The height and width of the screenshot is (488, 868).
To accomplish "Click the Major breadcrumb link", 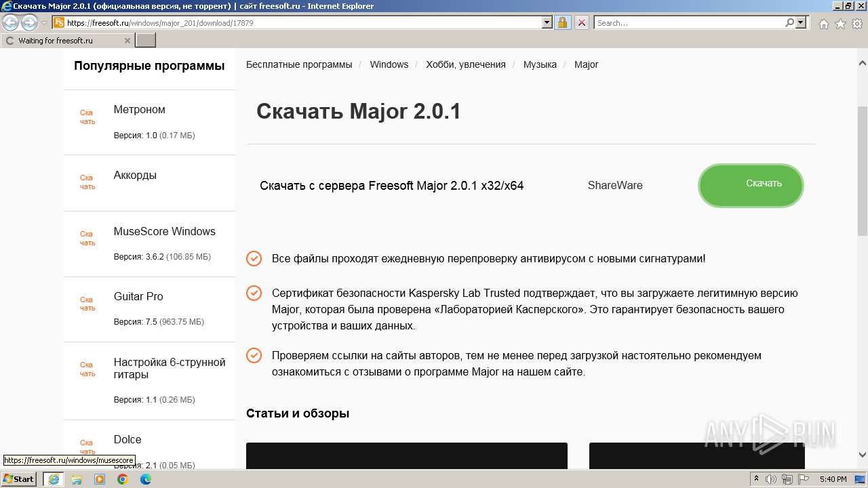I will 587,64.
